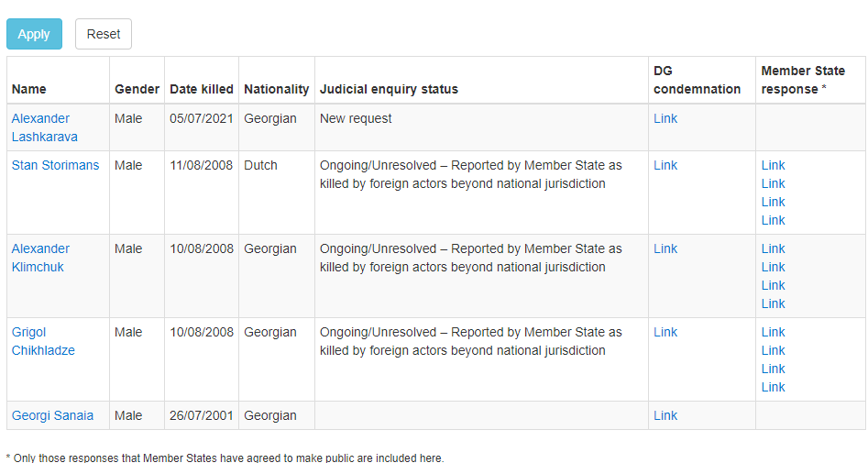
Task: Open DG condemnation link for Georgi Sanaia
Action: point(665,415)
